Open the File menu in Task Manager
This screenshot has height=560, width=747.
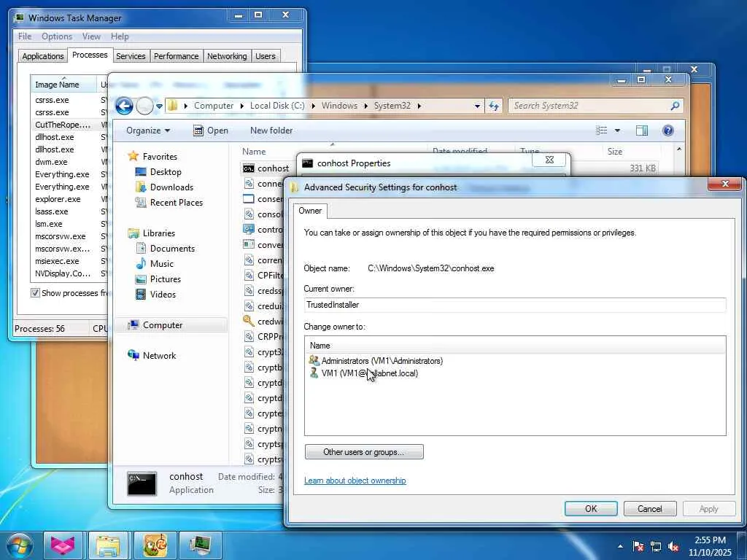coord(25,36)
